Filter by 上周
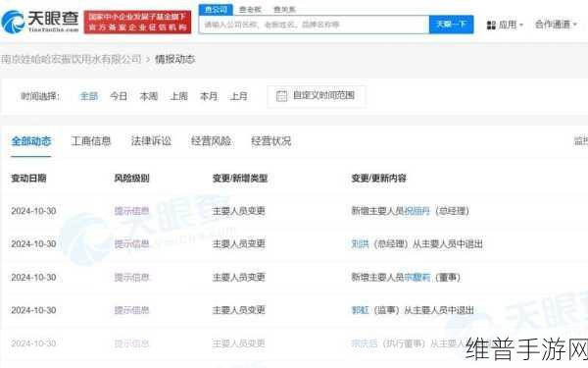588x368 pixels. click(179, 96)
